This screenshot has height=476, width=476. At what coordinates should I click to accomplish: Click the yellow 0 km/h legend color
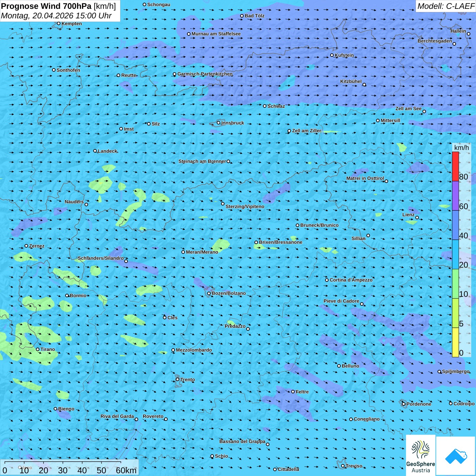455,342
